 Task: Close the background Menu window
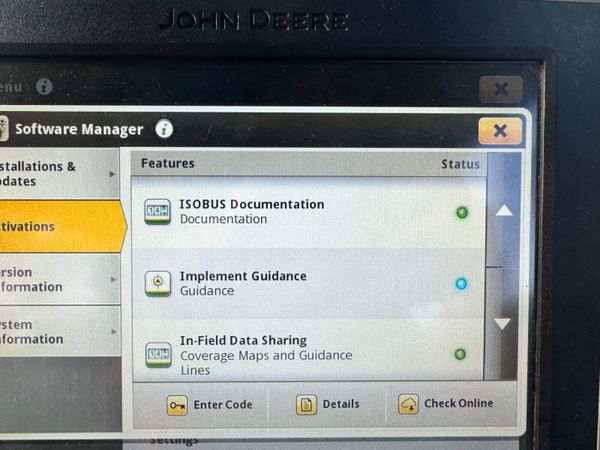click(x=501, y=90)
